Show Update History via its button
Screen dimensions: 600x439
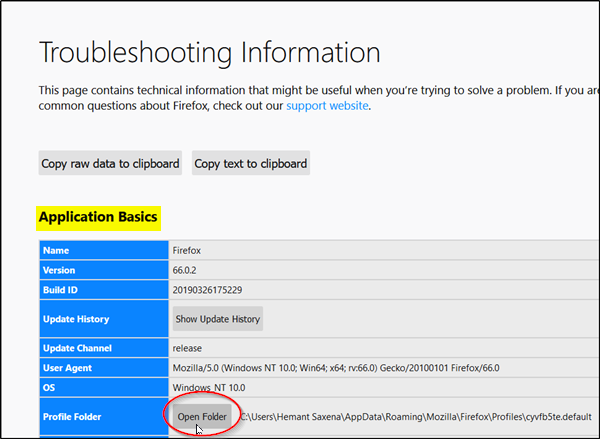click(x=217, y=319)
